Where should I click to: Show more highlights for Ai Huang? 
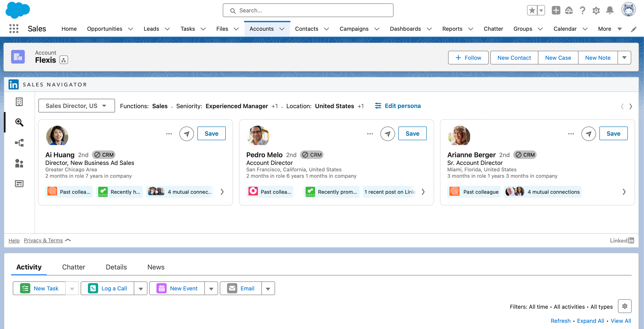222,192
